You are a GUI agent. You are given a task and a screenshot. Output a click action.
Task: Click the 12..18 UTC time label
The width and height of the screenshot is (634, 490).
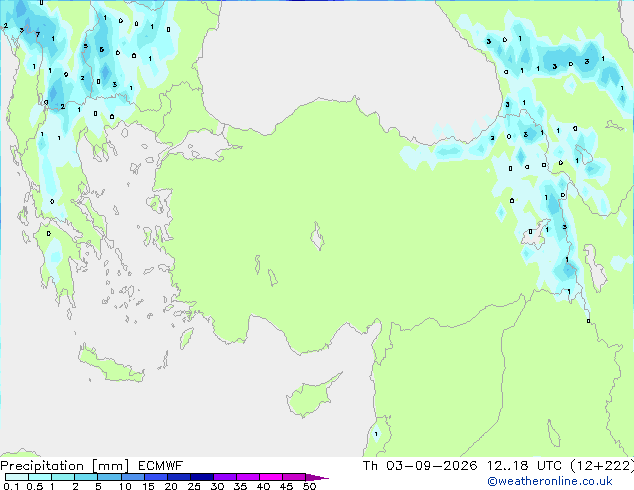click(x=524, y=466)
